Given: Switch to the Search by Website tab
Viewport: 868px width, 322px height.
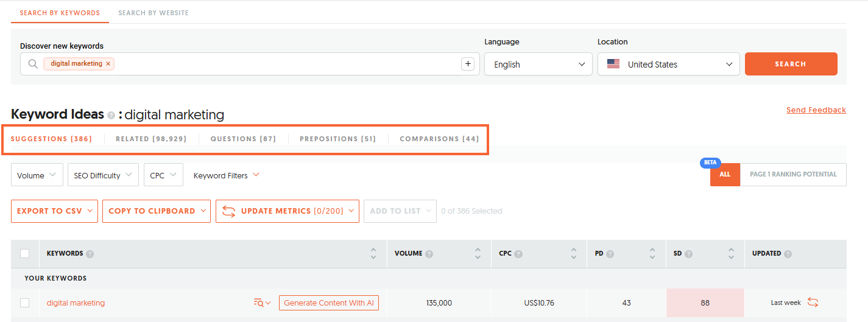Looking at the screenshot, I should coord(153,13).
